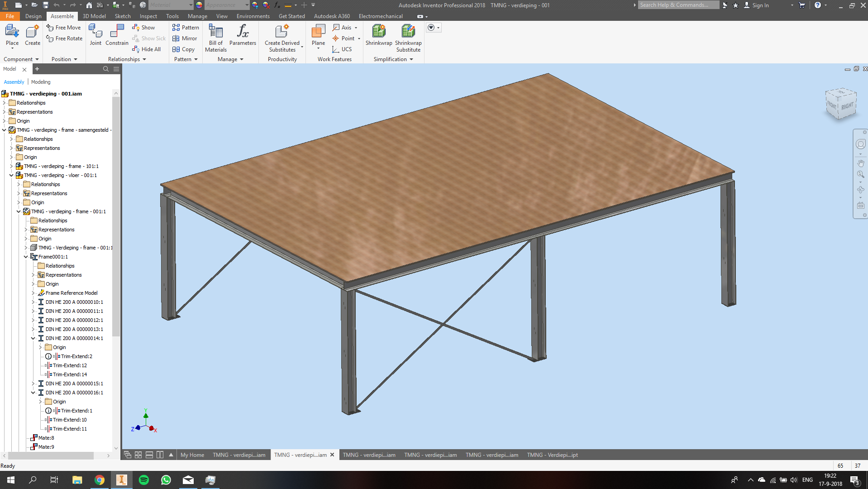Open Spotify from the taskbar
868x489 pixels.
(x=144, y=479)
